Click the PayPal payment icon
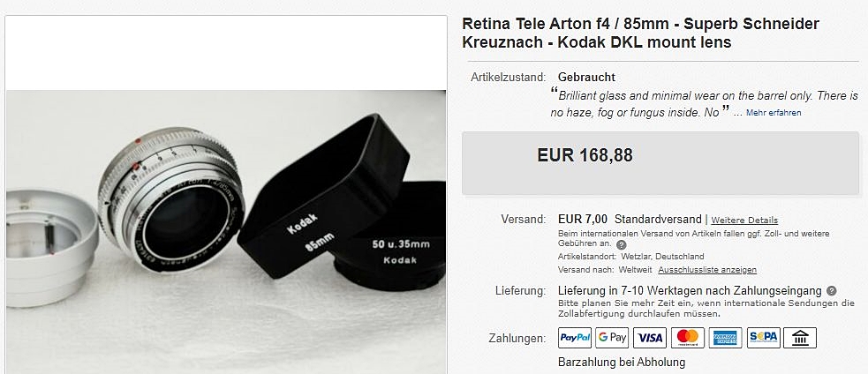Image resolution: width=868 pixels, height=374 pixels. coord(575,338)
